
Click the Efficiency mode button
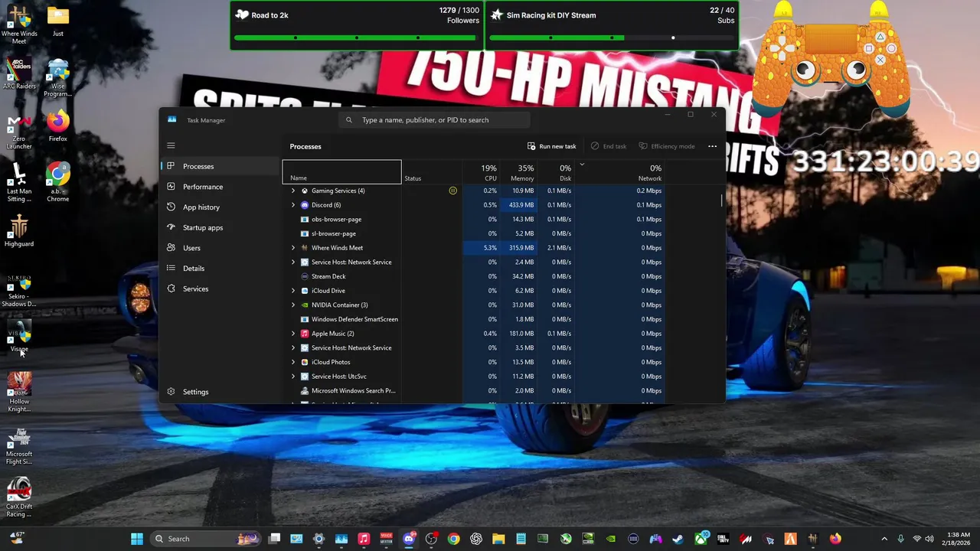667,146
